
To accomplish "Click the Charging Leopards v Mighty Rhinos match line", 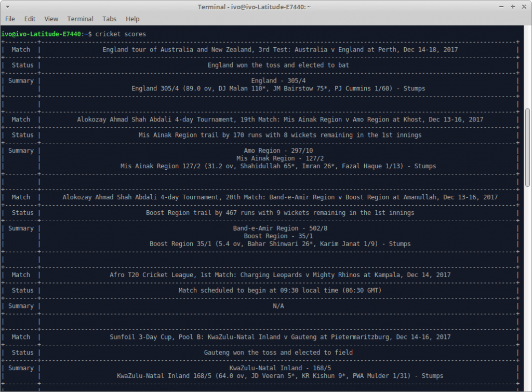I will pyautogui.click(x=280, y=275).
